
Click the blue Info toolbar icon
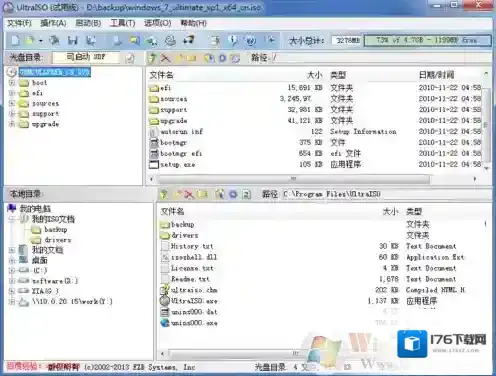(x=234, y=41)
